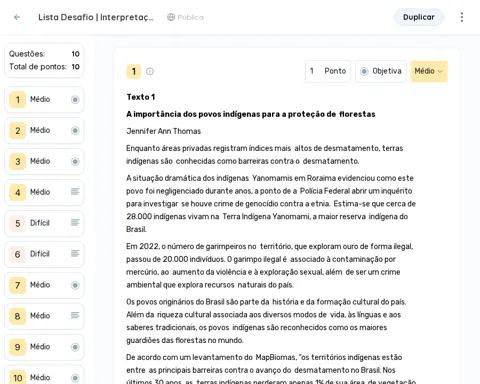Click the Objetiva question type button
The width and height of the screenshot is (480, 384).
click(381, 71)
